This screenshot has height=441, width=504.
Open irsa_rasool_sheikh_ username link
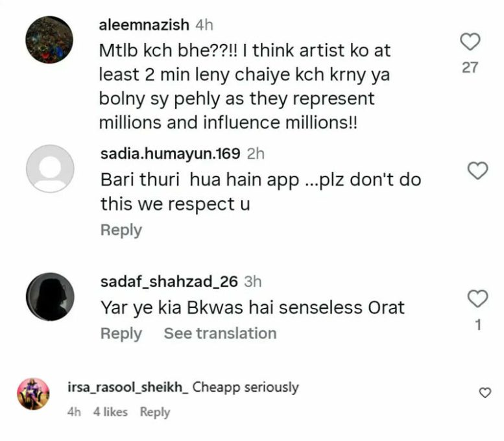pos(127,387)
